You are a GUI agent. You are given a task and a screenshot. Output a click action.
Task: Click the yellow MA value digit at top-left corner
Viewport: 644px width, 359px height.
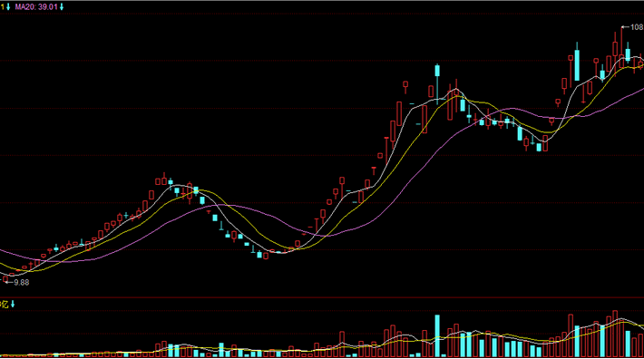click(2, 7)
